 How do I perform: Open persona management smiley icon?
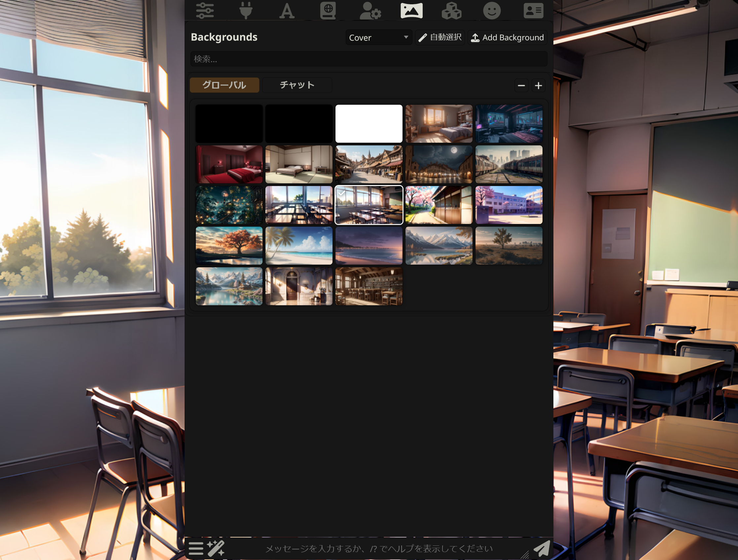[492, 11]
